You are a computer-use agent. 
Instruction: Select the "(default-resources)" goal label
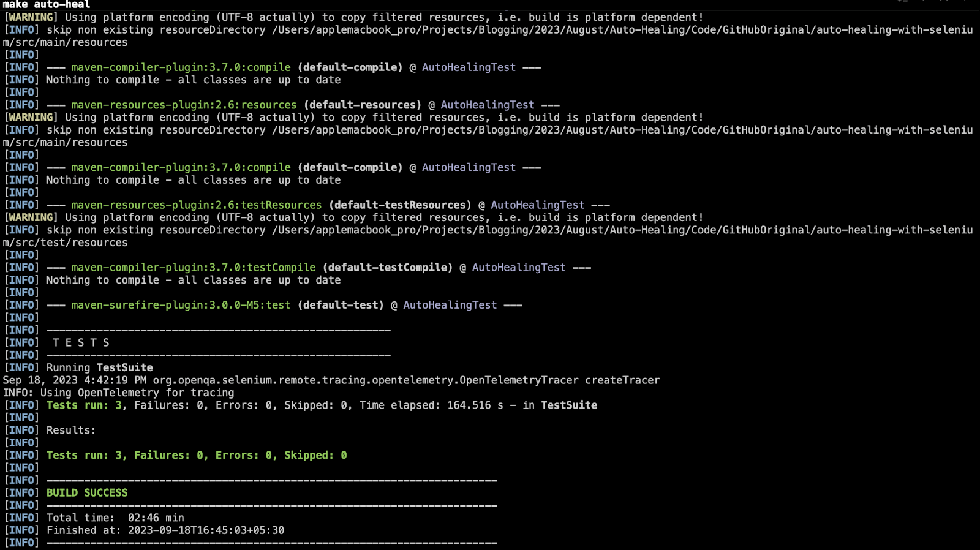click(x=363, y=105)
